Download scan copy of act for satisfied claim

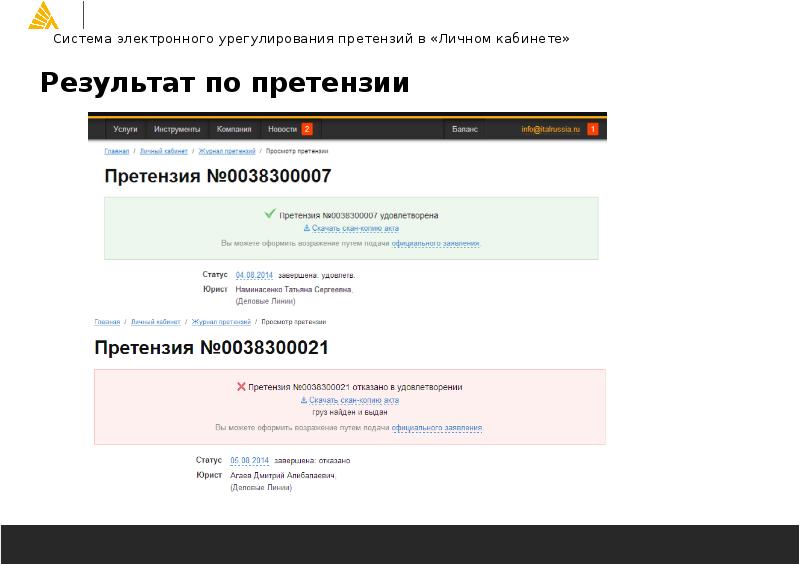(x=350, y=228)
